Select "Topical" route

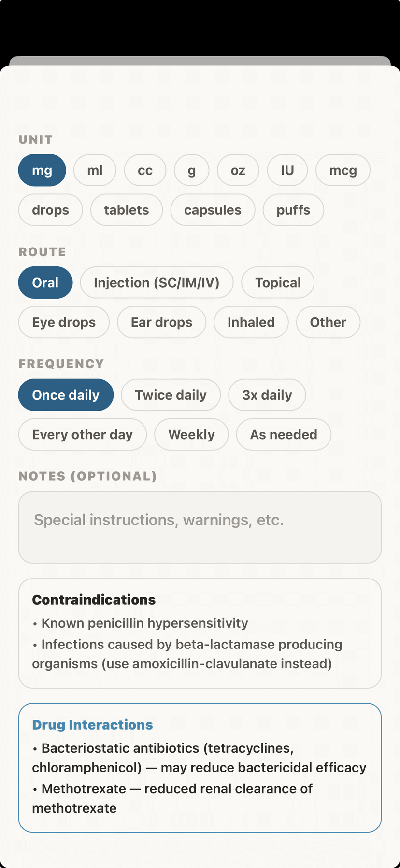tap(277, 282)
